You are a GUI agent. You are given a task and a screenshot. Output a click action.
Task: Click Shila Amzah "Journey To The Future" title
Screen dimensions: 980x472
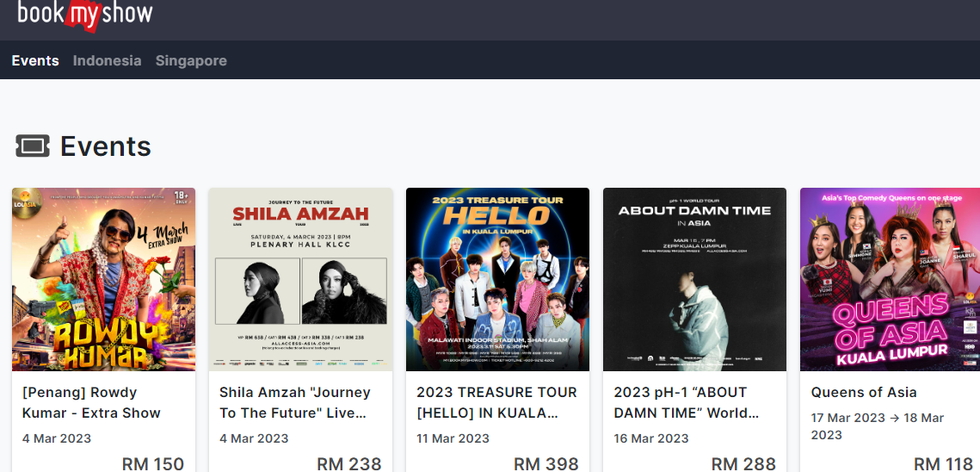coord(295,402)
